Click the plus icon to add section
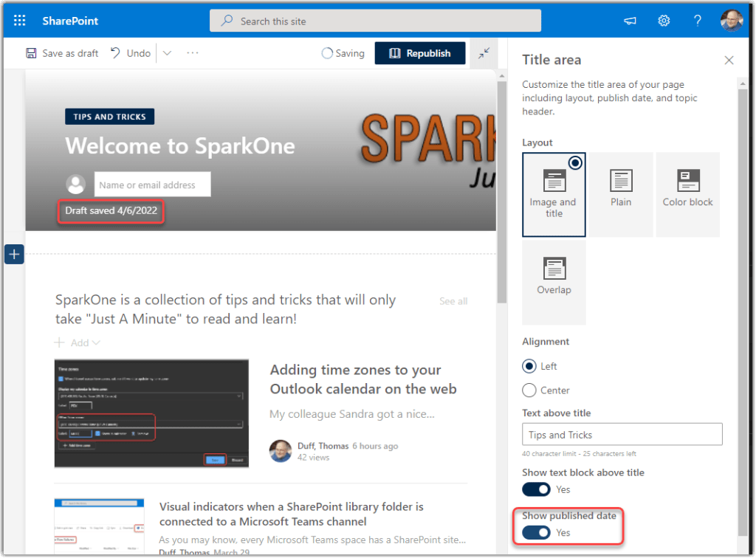The height and width of the screenshot is (558, 756). click(15, 255)
